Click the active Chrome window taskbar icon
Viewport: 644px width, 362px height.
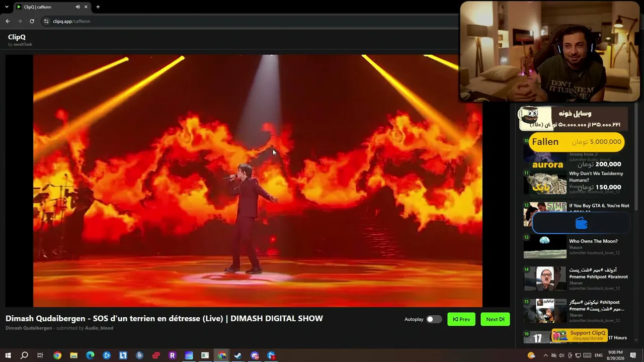[221, 355]
